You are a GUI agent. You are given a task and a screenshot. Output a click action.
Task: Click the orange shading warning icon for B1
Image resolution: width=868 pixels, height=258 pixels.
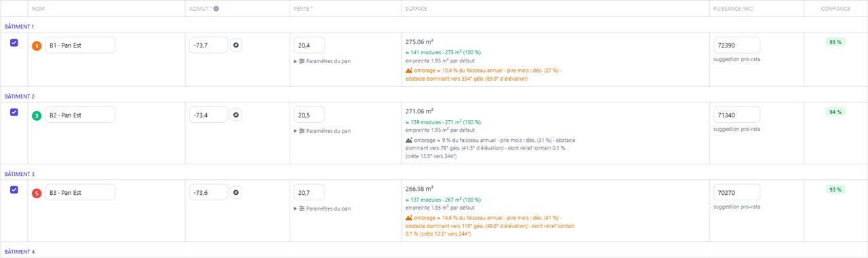[x=409, y=70]
